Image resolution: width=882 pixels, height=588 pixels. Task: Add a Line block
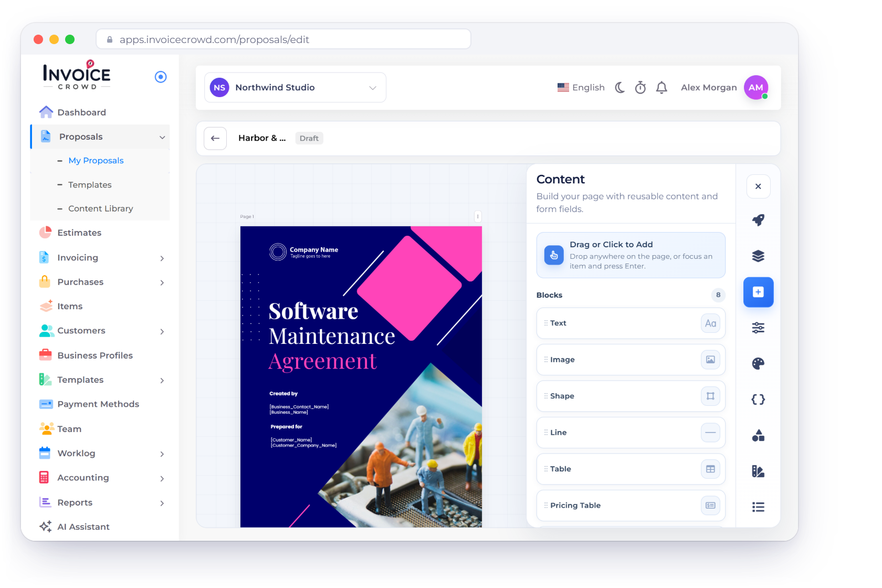(x=631, y=433)
